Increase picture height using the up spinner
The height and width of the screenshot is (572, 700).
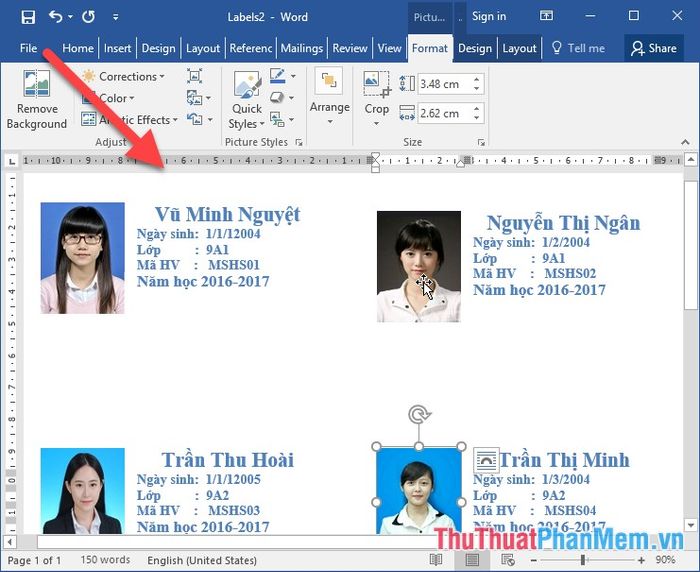click(x=476, y=79)
